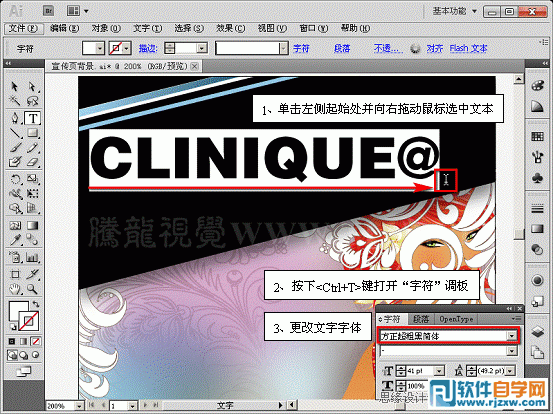Open the fill color dropdown
The height and width of the screenshot is (414, 553).
pos(100,48)
